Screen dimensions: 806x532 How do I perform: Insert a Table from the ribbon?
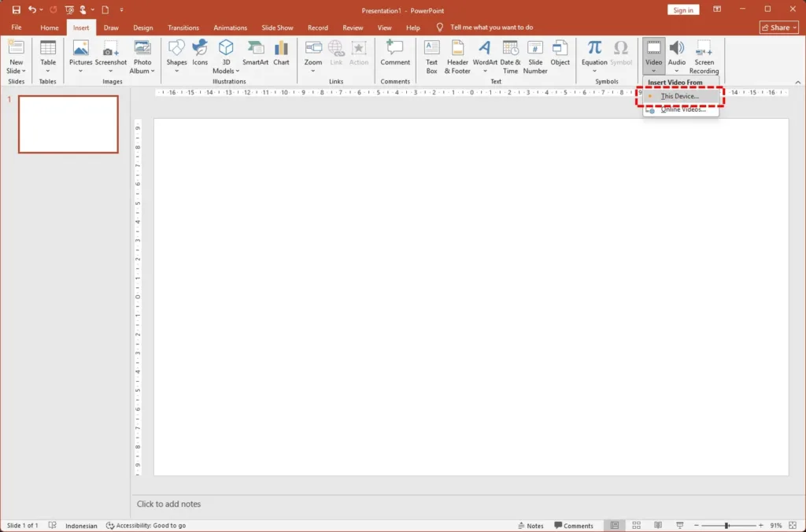point(48,54)
